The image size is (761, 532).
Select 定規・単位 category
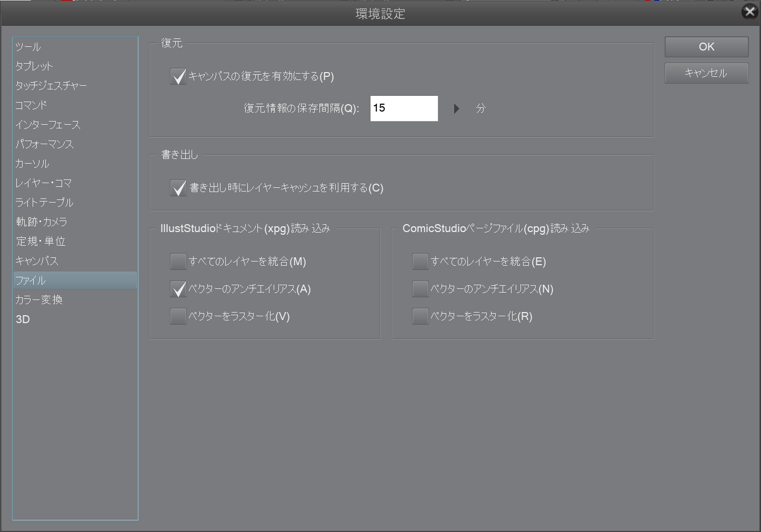click(75, 242)
